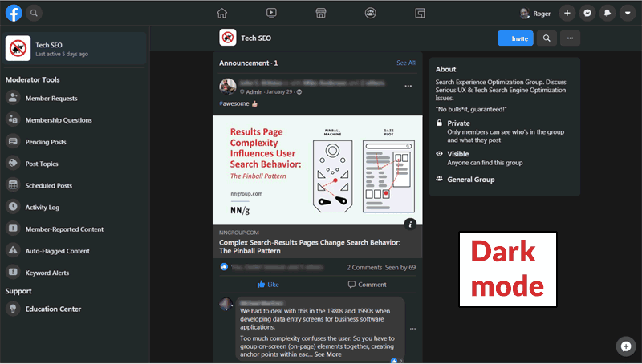Click the About heading
The image size is (642, 364).
click(445, 69)
